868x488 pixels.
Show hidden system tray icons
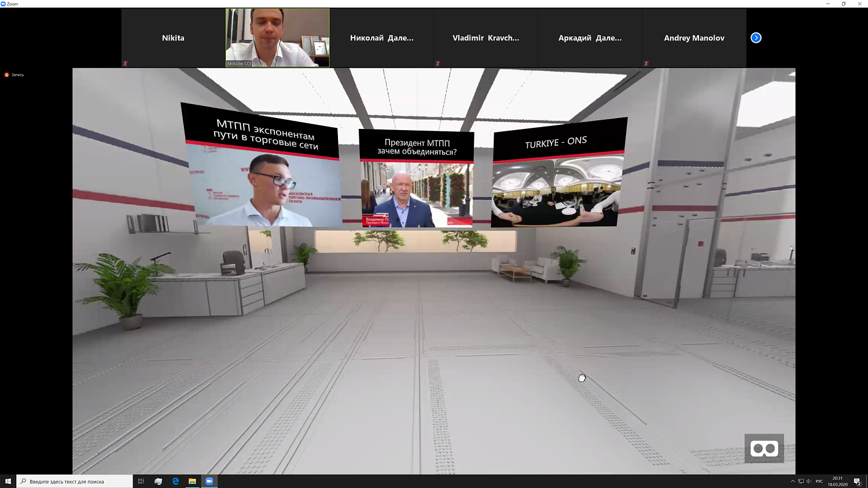click(x=793, y=481)
